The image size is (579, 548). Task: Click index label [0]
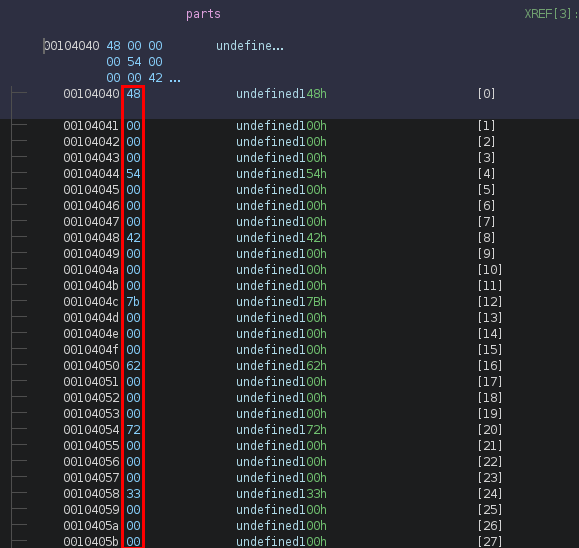[486, 94]
